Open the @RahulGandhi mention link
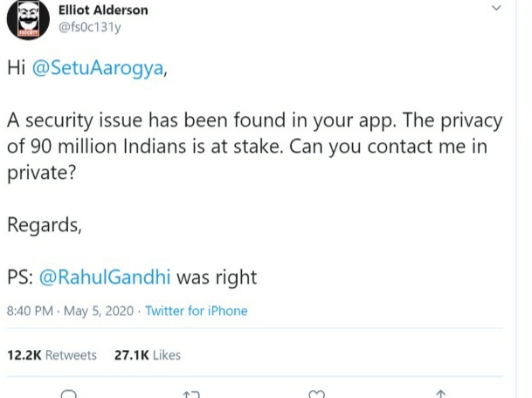532x398 pixels. click(x=104, y=278)
